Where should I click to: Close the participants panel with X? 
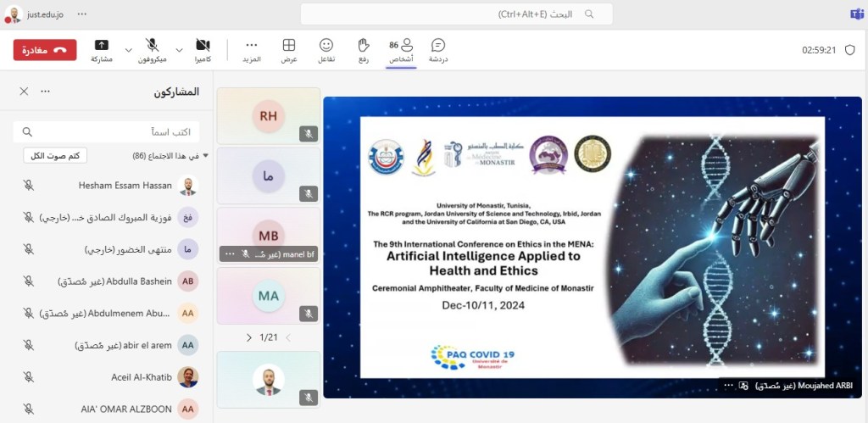(x=24, y=92)
